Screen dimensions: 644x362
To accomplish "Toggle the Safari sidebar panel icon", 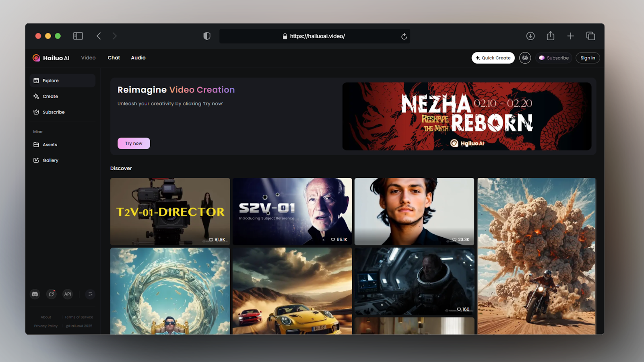I will coord(78,36).
